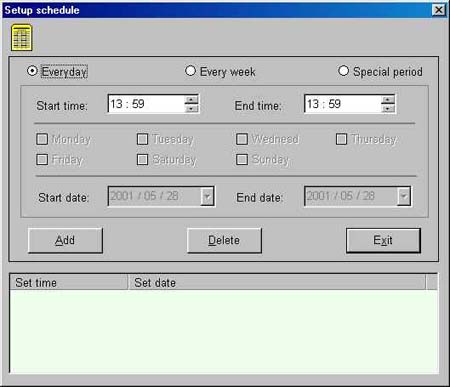Viewport: 450px width, 387px height.
Task: Open the End date dropdown arrow
Action: tap(403, 196)
